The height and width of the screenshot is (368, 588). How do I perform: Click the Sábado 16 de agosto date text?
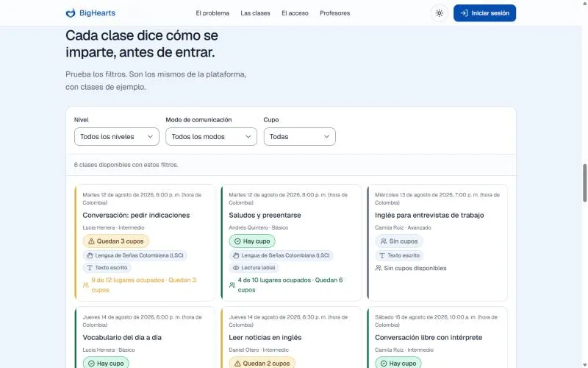(x=436, y=321)
